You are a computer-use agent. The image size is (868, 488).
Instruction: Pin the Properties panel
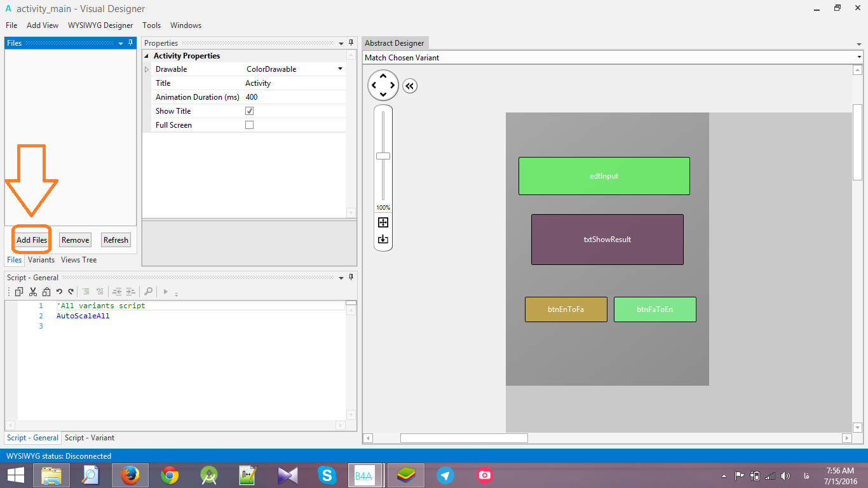pos(351,43)
